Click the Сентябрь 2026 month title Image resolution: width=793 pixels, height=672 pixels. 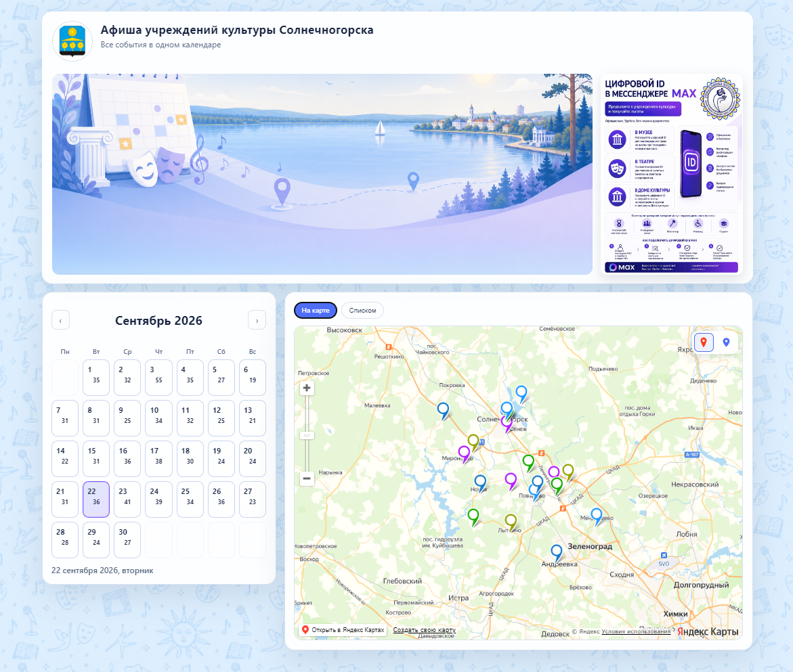tap(158, 321)
